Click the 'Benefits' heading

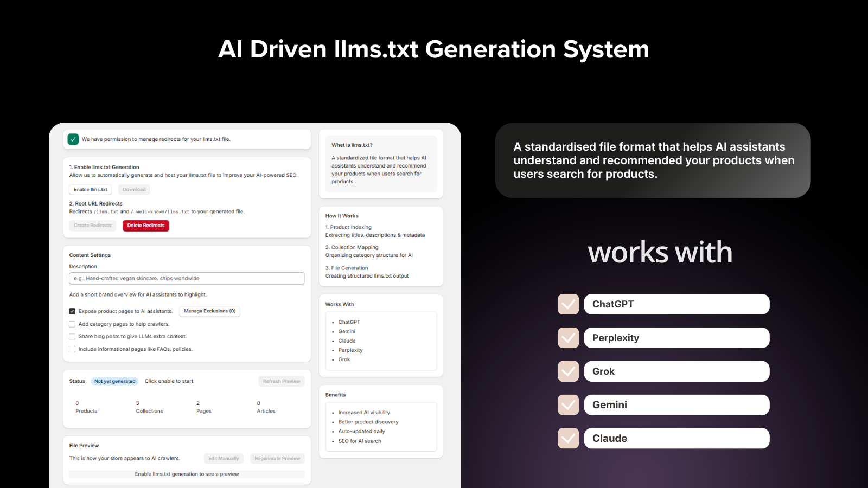pos(336,395)
